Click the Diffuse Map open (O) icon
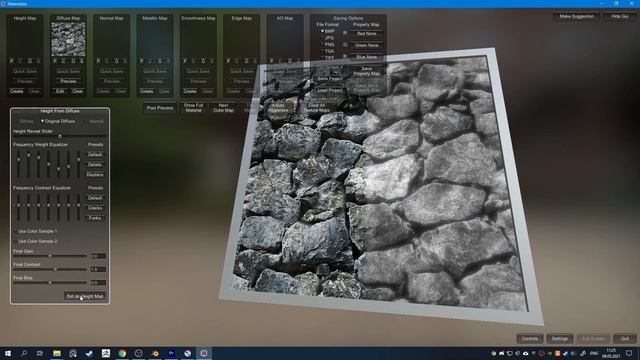The height and width of the screenshot is (360, 640). [x=73, y=61]
